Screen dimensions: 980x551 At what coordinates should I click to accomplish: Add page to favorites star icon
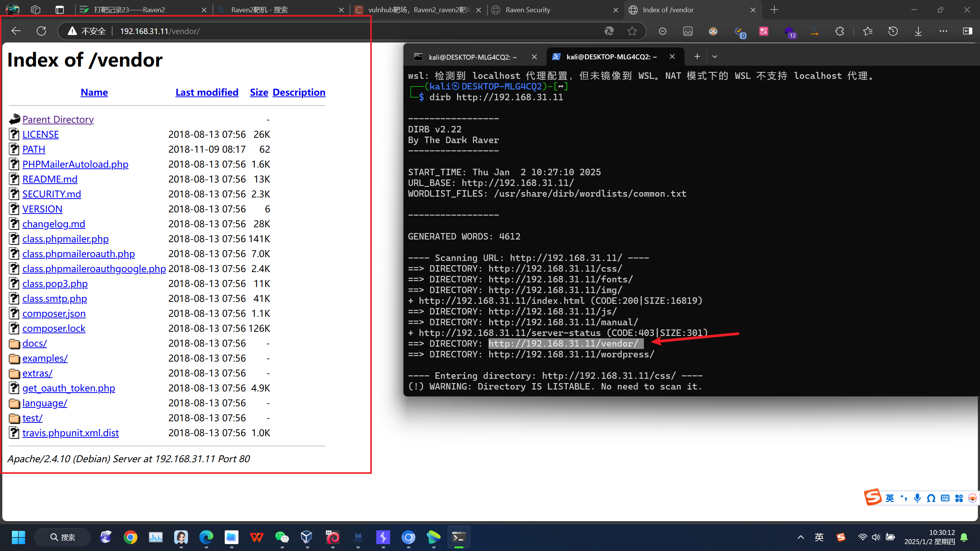(x=632, y=31)
